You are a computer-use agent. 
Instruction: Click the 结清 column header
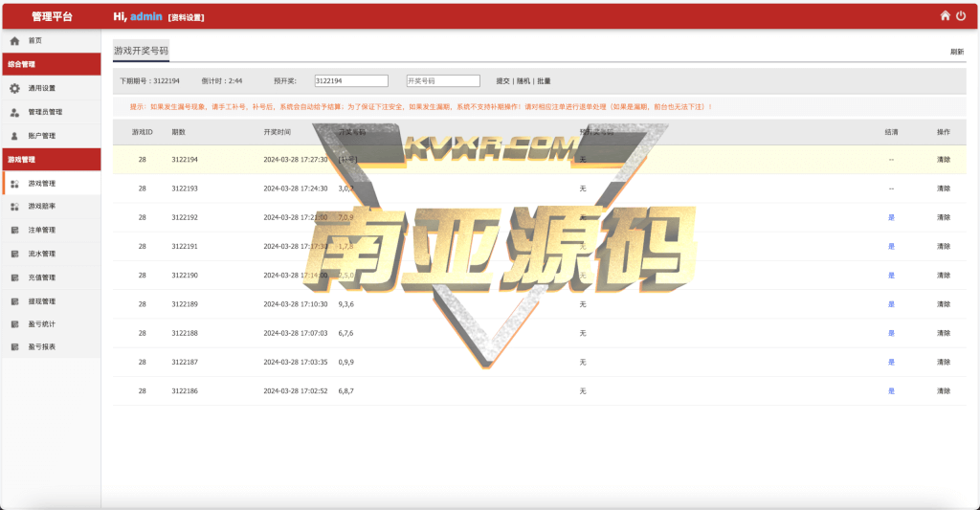coord(892,132)
